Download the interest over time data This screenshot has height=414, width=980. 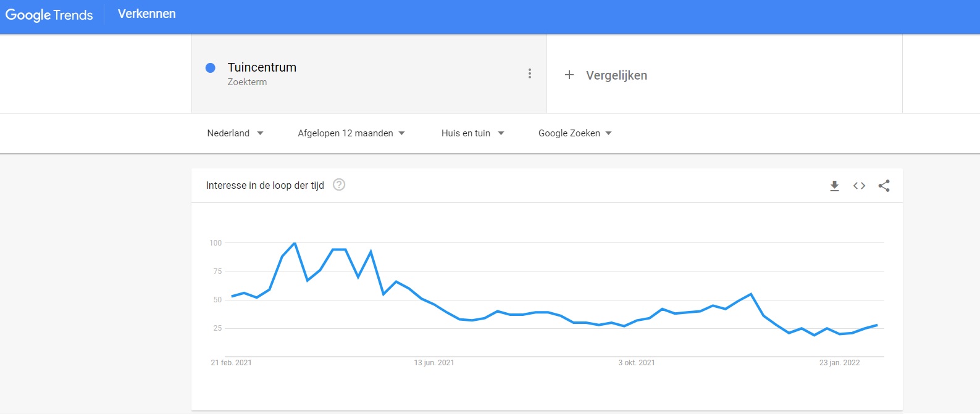click(834, 186)
